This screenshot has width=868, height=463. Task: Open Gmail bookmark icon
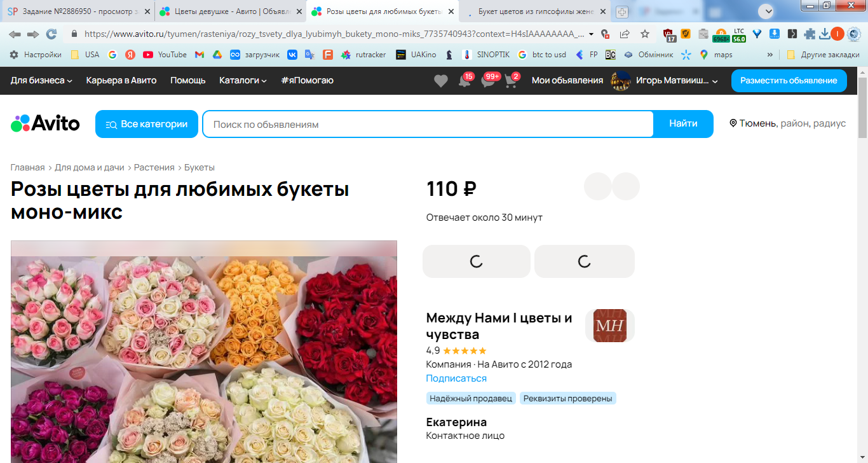pos(200,55)
